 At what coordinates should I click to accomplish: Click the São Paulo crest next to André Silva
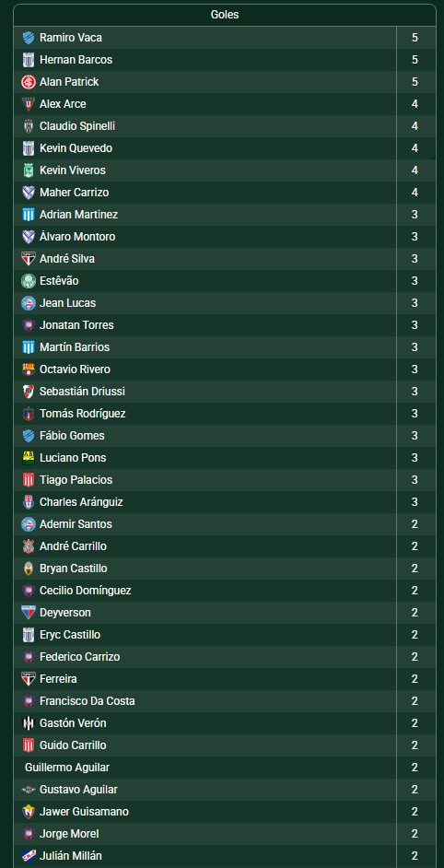(x=29, y=259)
